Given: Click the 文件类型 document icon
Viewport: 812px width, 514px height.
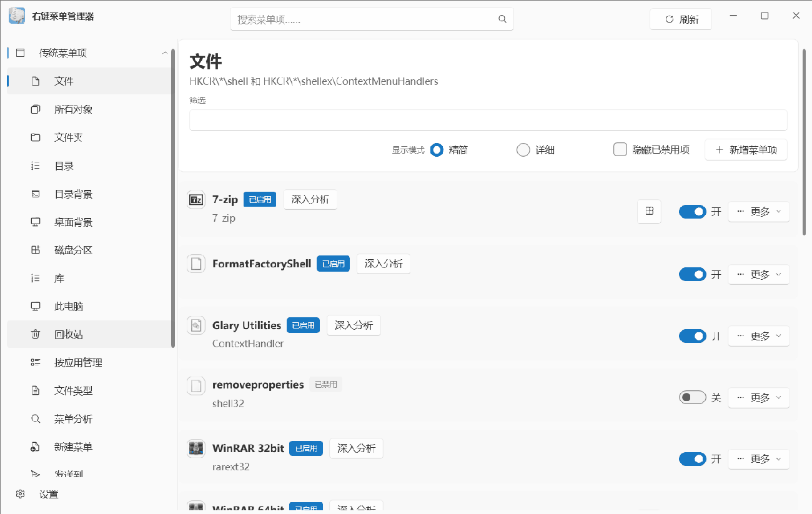Looking at the screenshot, I should point(36,391).
